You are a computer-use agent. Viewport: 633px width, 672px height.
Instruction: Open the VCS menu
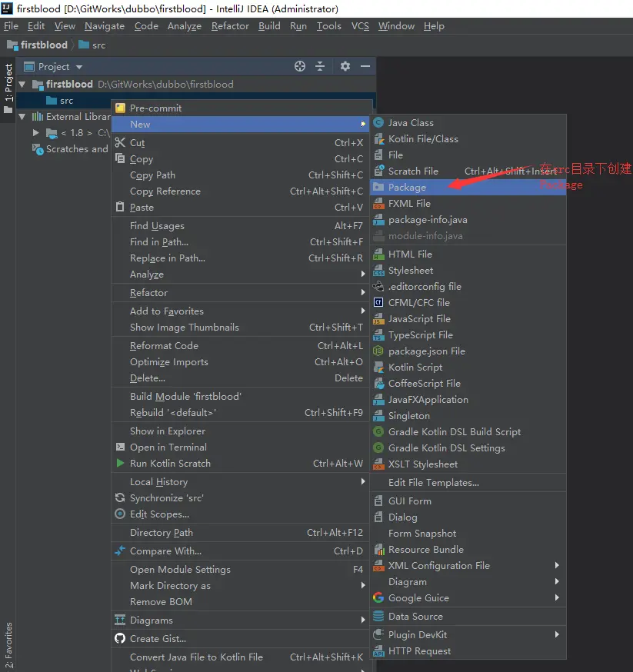360,26
